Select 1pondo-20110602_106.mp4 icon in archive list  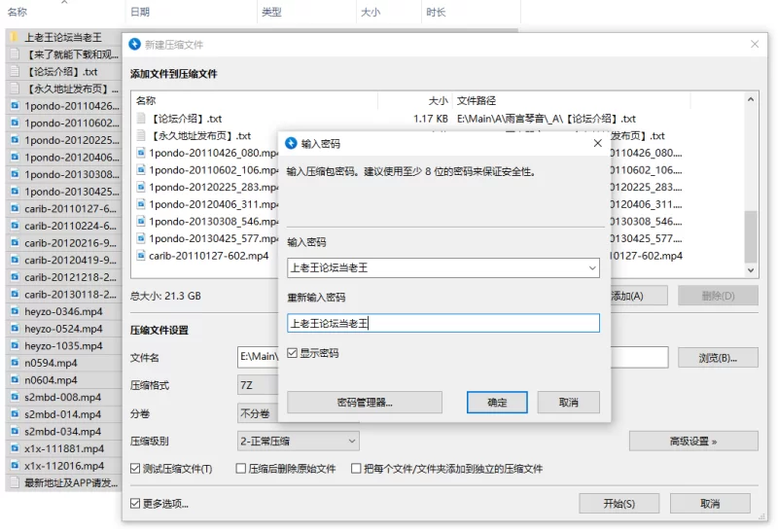141,170
